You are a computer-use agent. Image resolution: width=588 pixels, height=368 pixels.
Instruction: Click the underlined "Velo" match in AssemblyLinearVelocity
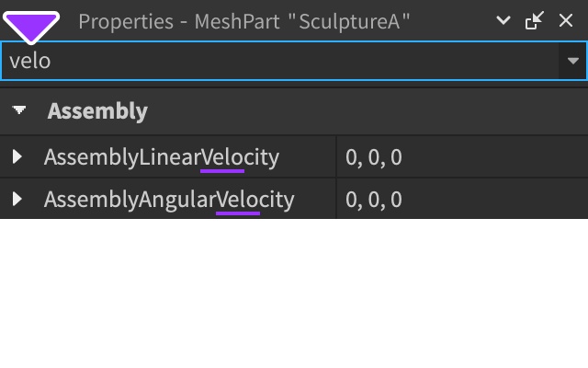tap(222, 157)
